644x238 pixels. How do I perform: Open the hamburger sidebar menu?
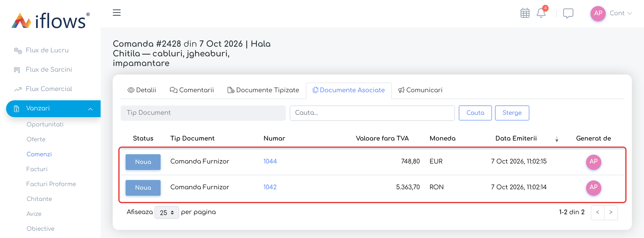117,13
